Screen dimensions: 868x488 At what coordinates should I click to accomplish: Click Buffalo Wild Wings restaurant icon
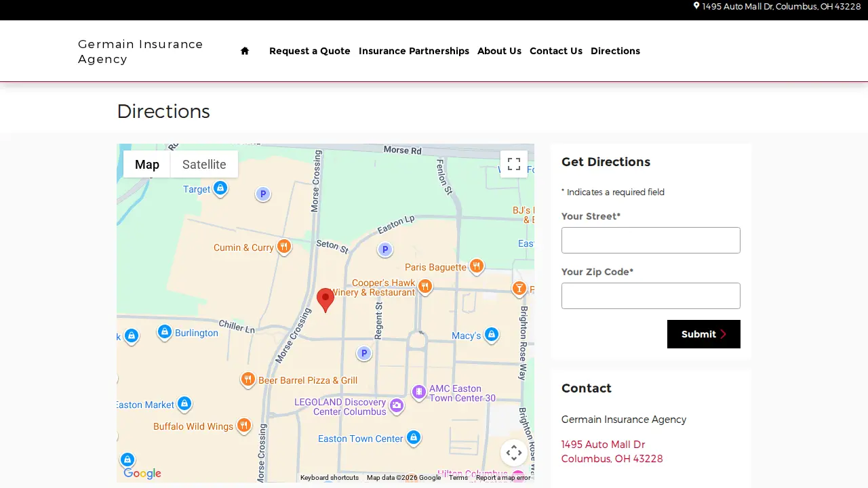[x=244, y=426]
